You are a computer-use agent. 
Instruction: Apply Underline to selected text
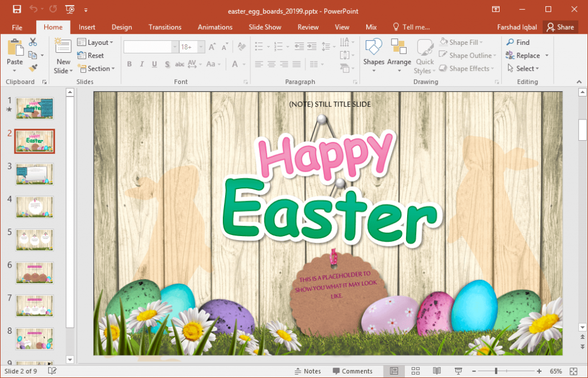pos(153,64)
